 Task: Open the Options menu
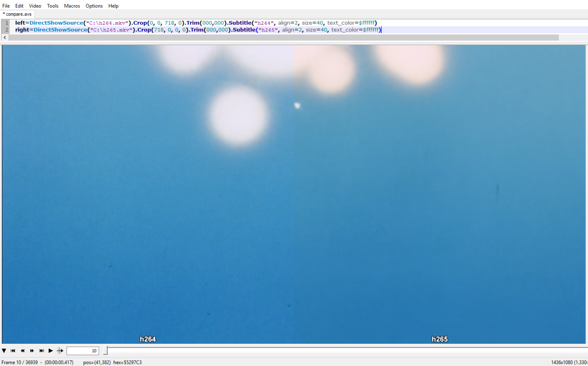tap(94, 6)
